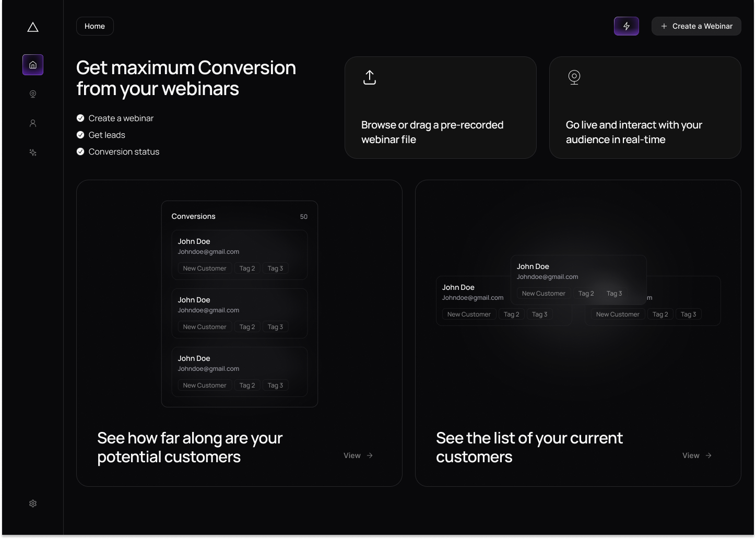Image resolution: width=756 pixels, height=539 pixels.
Task: Select the Home breadcrumb tab
Action: tap(95, 26)
